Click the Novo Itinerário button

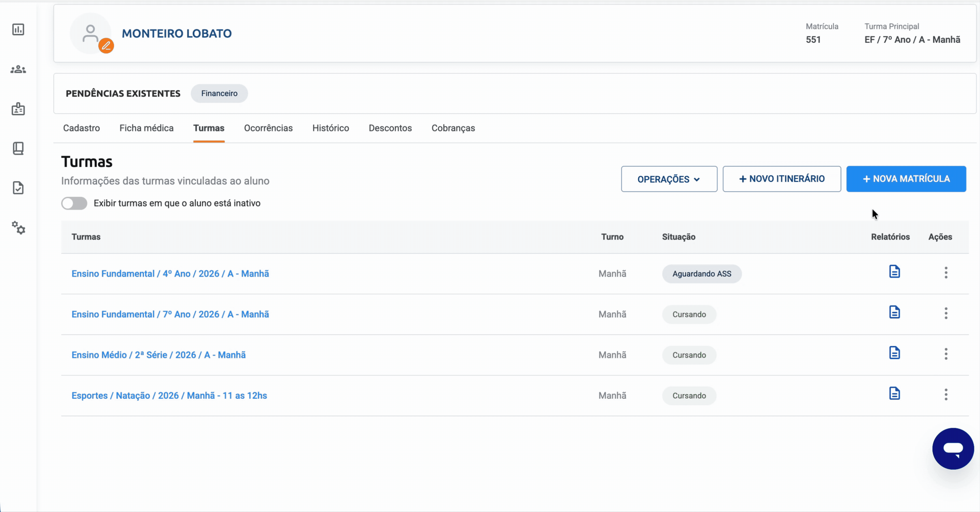point(782,179)
